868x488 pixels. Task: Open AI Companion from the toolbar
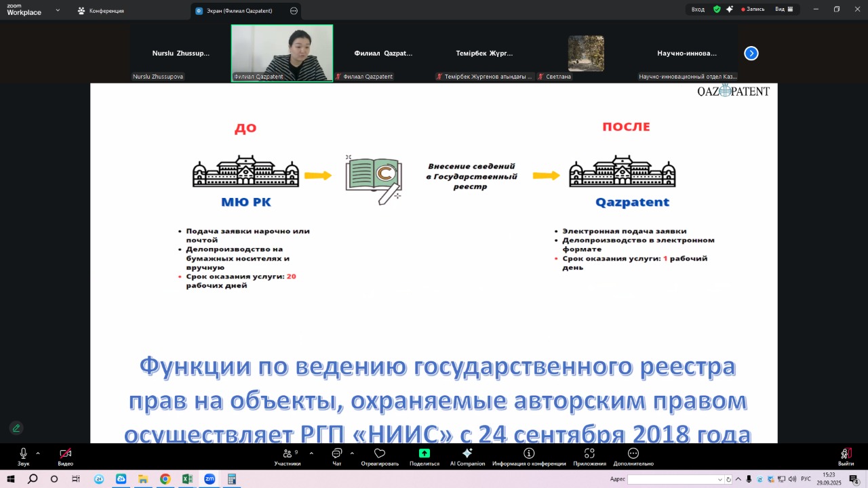coord(467,453)
